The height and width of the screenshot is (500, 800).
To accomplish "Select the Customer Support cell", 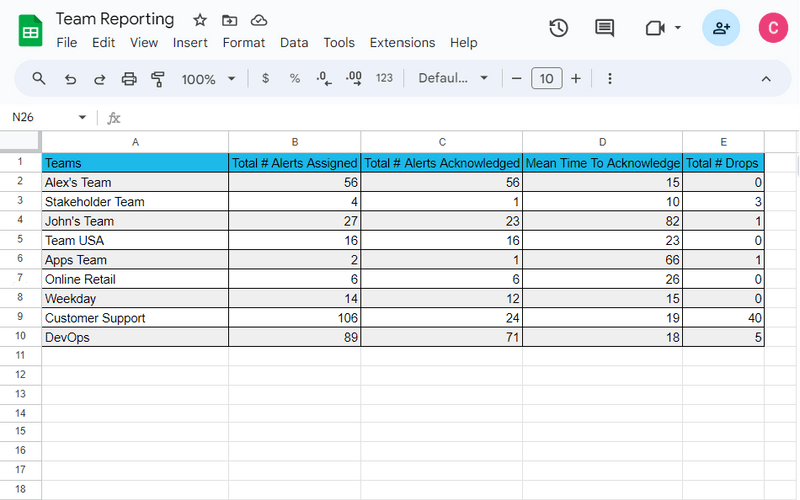I will click(135, 318).
